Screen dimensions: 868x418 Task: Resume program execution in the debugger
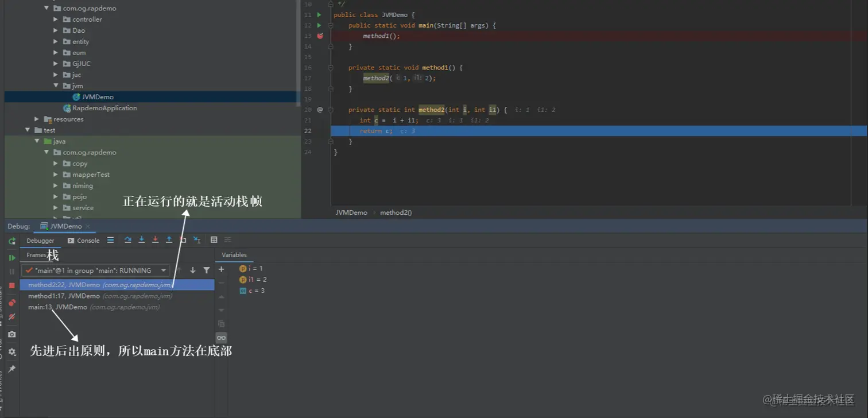[11, 258]
